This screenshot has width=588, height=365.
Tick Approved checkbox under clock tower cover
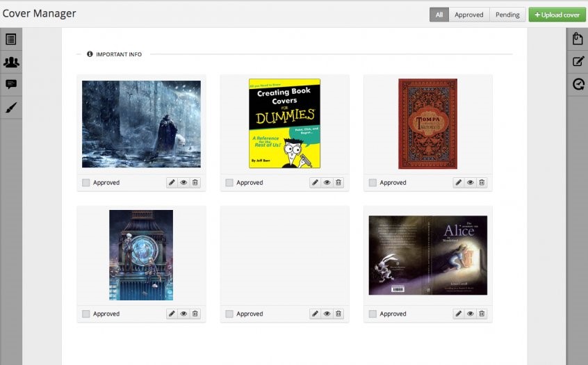coord(86,314)
